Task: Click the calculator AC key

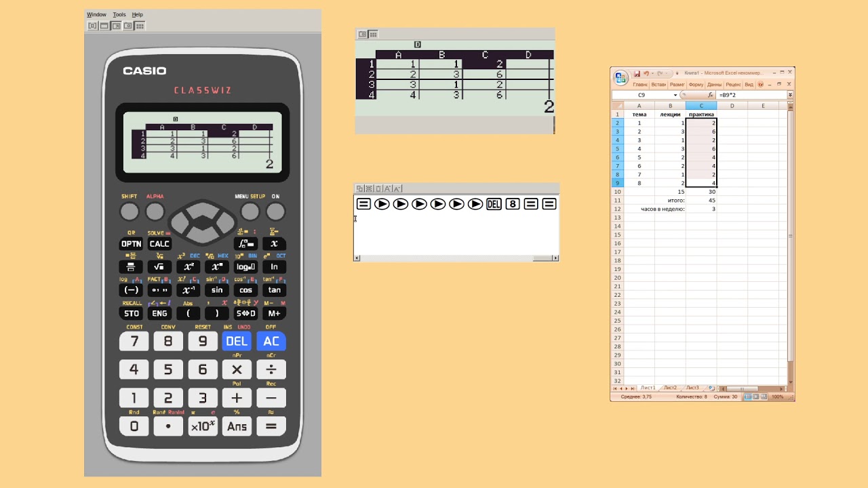Action: tap(271, 342)
